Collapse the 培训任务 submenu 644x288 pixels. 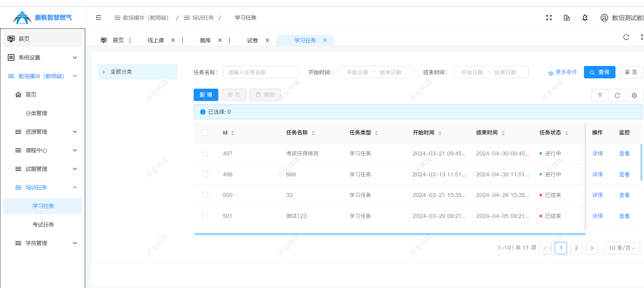75,187
